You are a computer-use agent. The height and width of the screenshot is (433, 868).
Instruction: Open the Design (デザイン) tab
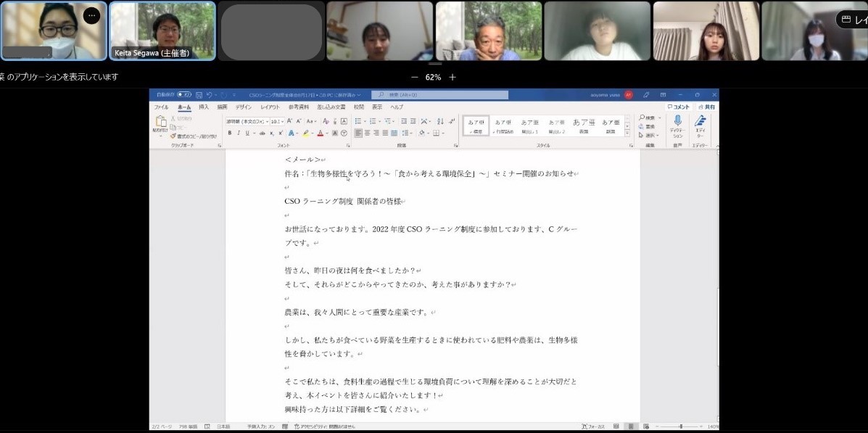click(243, 107)
